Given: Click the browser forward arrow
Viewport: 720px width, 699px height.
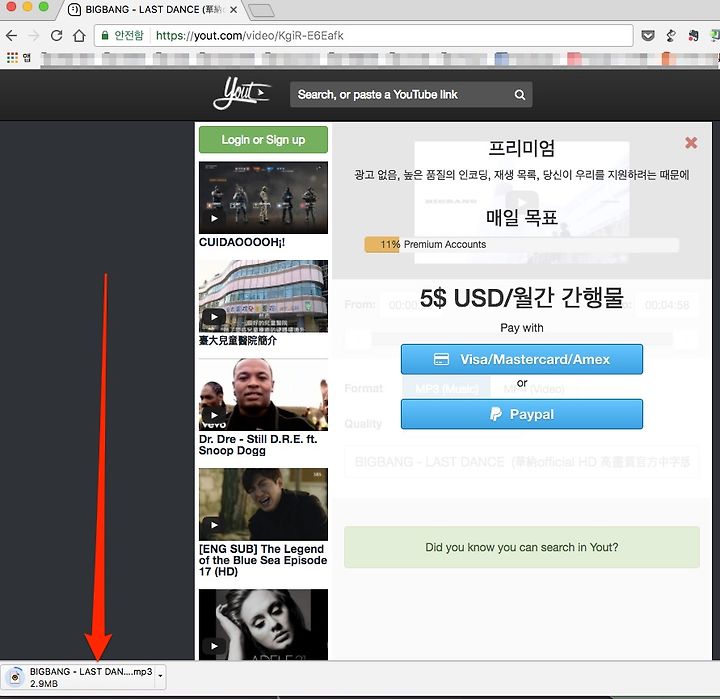Looking at the screenshot, I should tap(34, 35).
